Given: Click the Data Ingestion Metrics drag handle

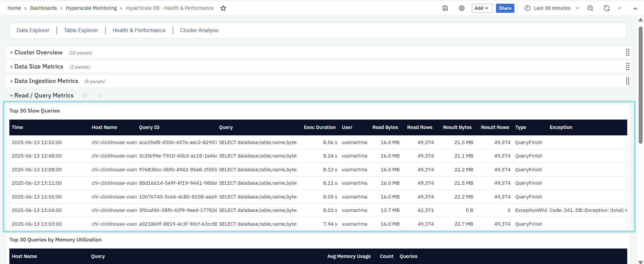Looking at the screenshot, I should (627, 81).
